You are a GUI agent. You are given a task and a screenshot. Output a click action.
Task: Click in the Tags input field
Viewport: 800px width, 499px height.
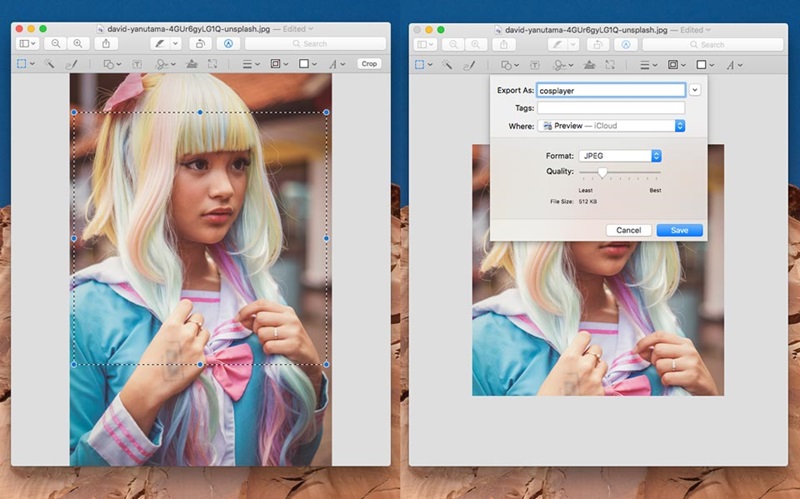tap(610, 107)
